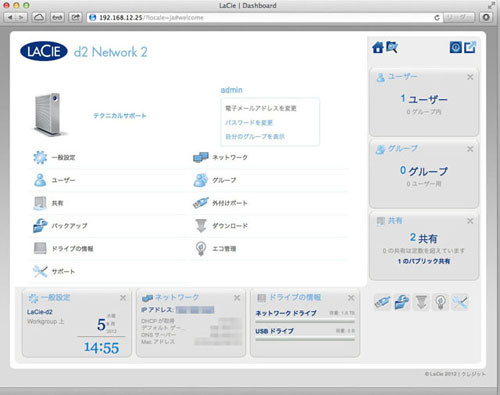Image resolution: width=500 pixels, height=395 pixels.
Task: Close the グループ widget
Action: click(470, 149)
